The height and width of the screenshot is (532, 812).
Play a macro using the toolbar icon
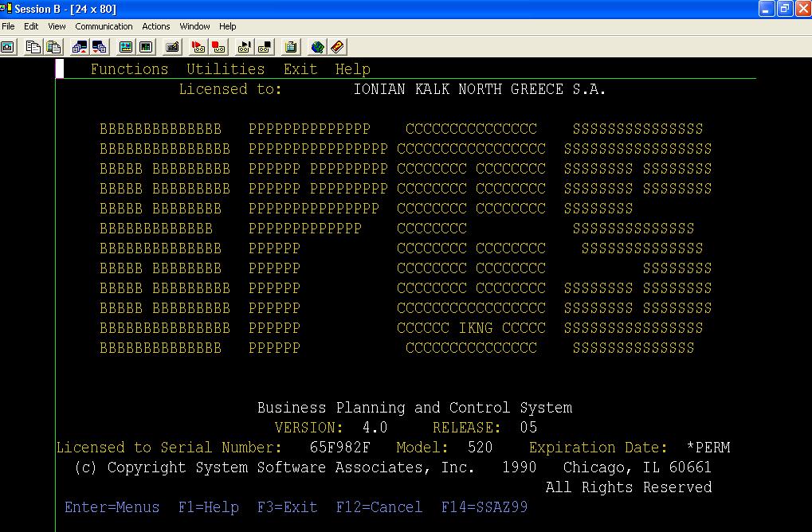(244, 47)
